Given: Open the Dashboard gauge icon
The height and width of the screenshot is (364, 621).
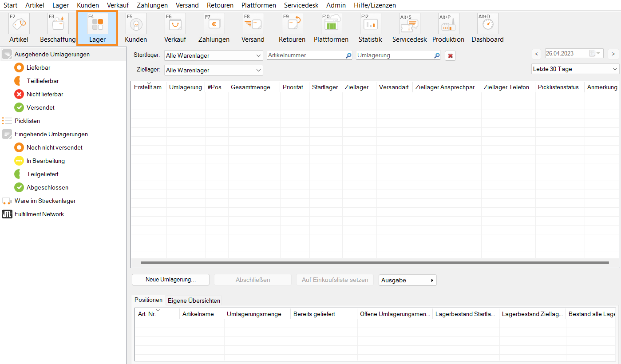Looking at the screenshot, I should pyautogui.click(x=487, y=24).
